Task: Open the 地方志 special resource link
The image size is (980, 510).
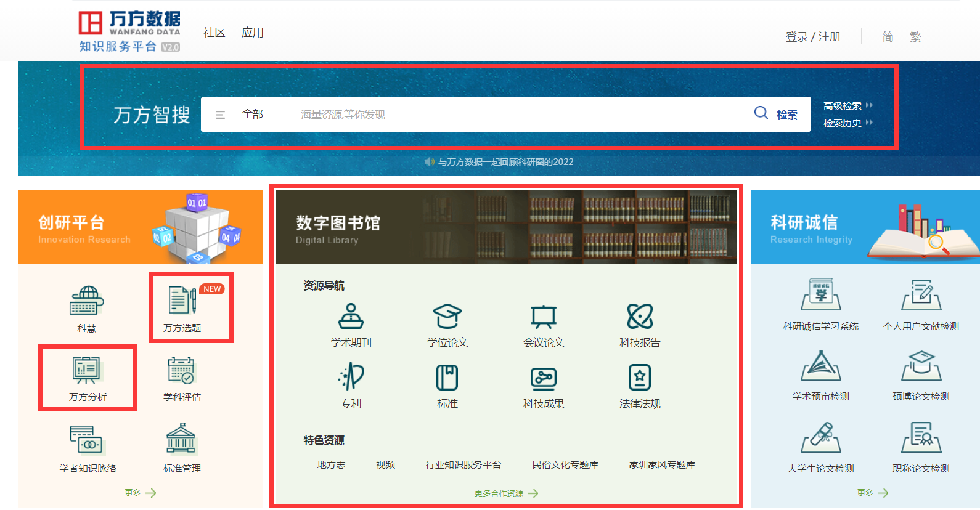Action: tap(331, 465)
